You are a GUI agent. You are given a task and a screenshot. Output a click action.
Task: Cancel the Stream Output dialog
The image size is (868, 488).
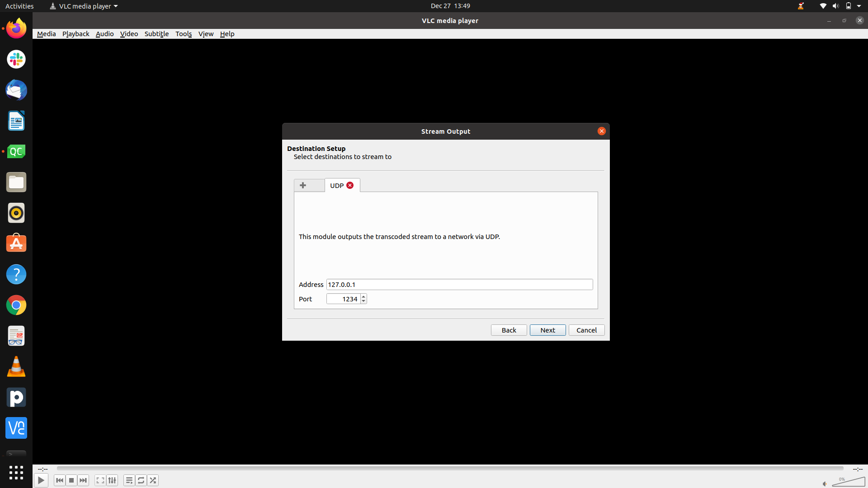586,330
